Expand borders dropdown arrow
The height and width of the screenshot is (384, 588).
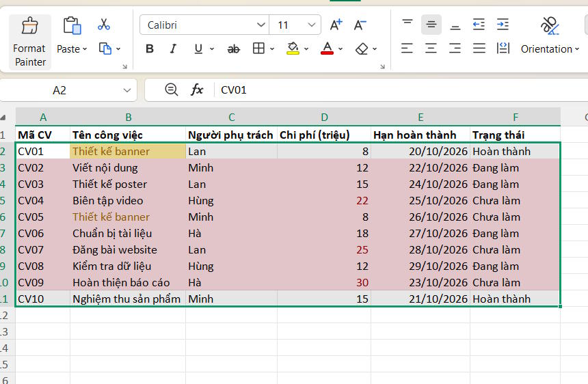(x=272, y=49)
